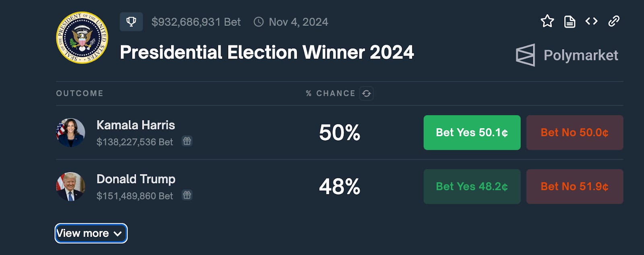Favorite this market with the star icon
The image size is (644, 255).
[x=547, y=21]
